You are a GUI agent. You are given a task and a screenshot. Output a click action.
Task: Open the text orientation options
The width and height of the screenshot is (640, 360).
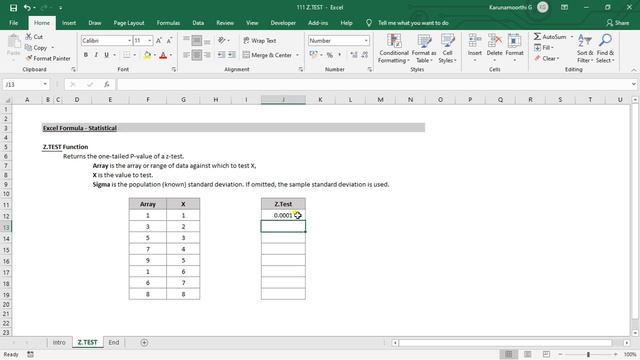[223, 40]
